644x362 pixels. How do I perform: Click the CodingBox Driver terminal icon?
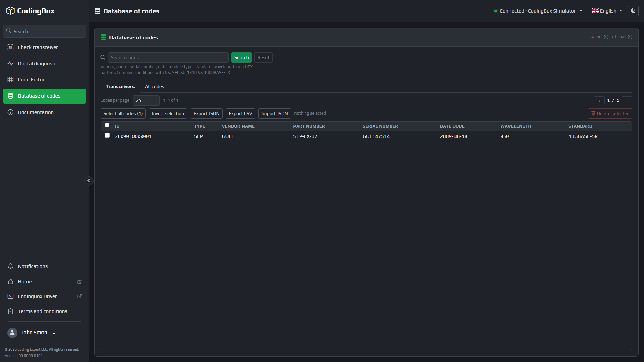[x=11, y=296]
